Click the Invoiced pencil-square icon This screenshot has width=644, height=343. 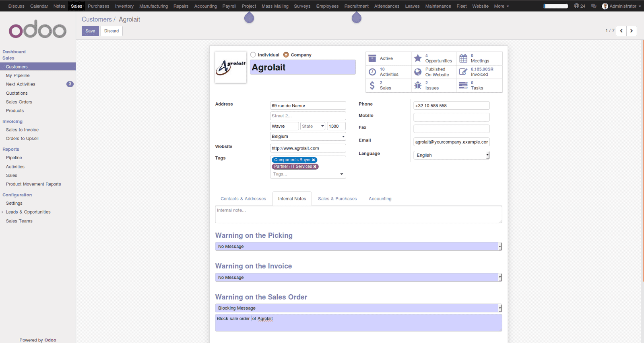(x=463, y=72)
